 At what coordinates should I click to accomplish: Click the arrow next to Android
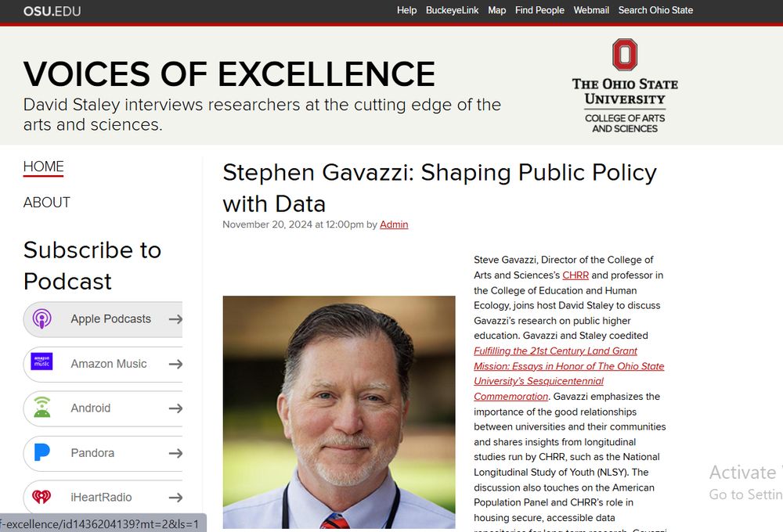pos(175,408)
